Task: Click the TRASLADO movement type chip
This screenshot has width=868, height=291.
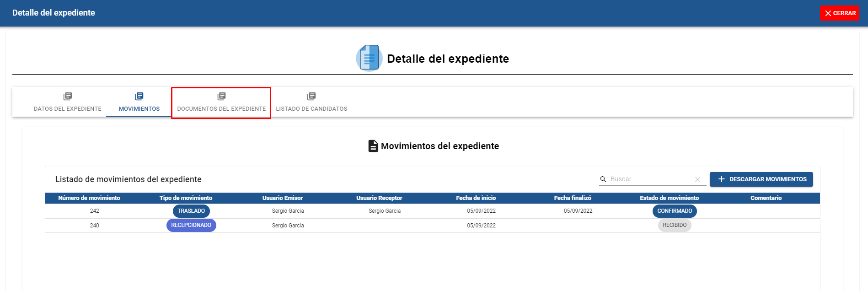Action: pos(191,211)
